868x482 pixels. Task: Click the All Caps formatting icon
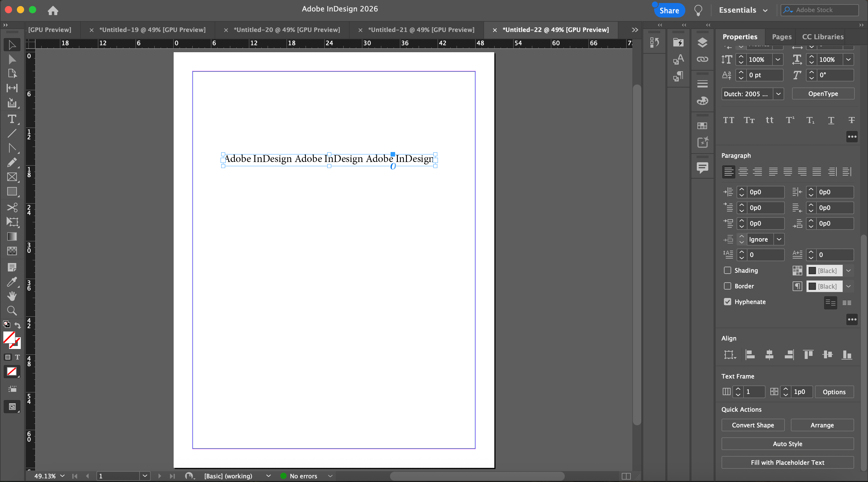tap(728, 120)
